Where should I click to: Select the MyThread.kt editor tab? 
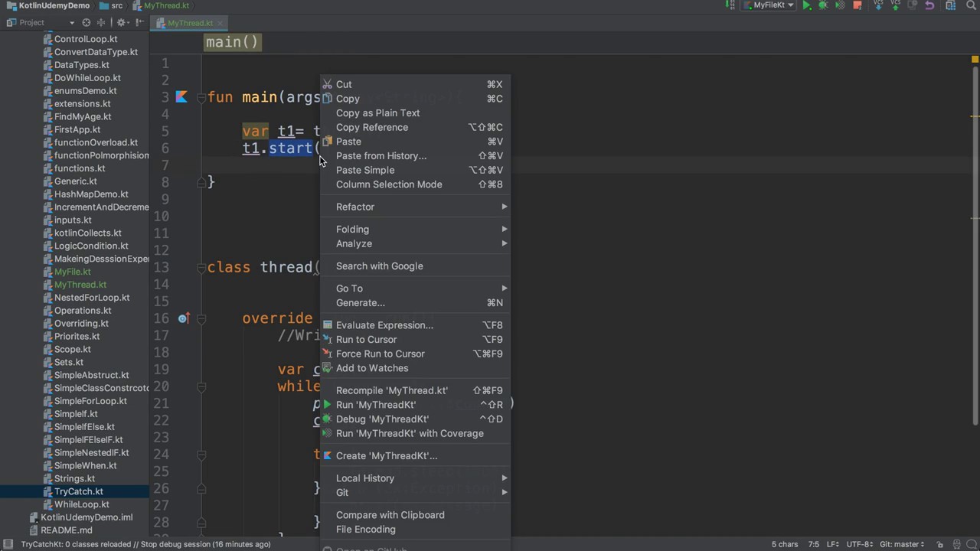[x=190, y=24]
